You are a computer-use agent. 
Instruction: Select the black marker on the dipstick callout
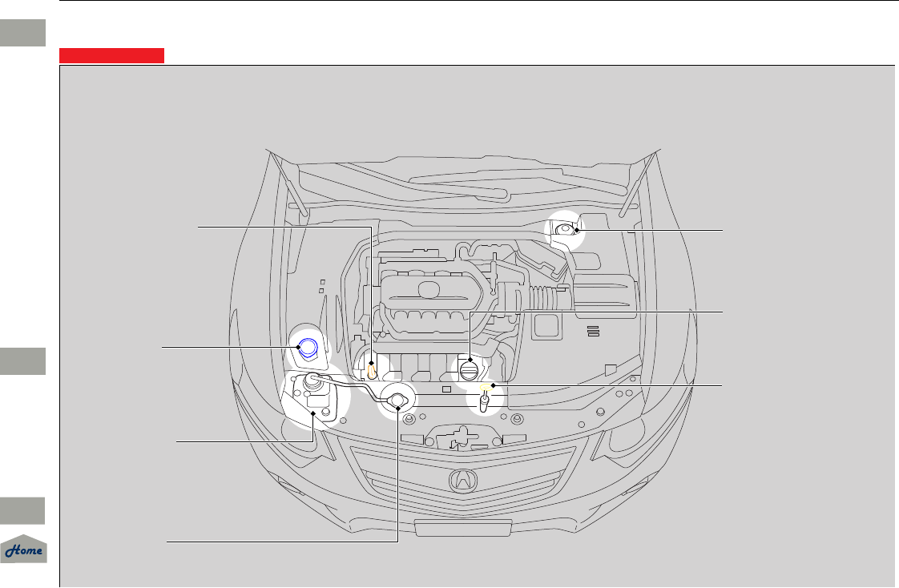[x=372, y=364]
